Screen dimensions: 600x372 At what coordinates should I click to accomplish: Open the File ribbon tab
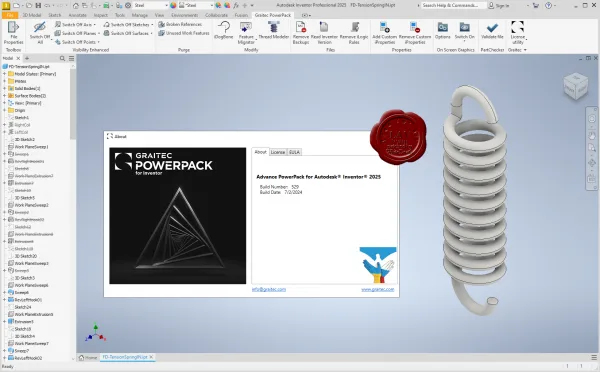[x=10, y=15]
